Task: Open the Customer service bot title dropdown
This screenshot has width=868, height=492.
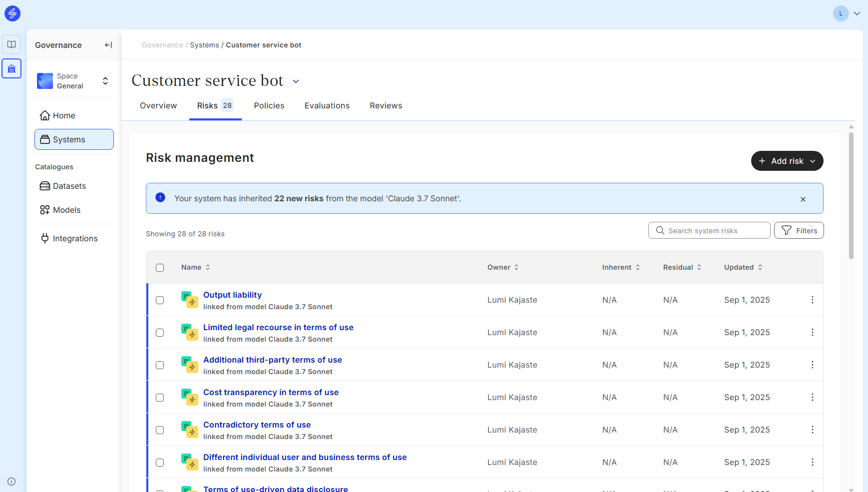Action: pos(296,81)
